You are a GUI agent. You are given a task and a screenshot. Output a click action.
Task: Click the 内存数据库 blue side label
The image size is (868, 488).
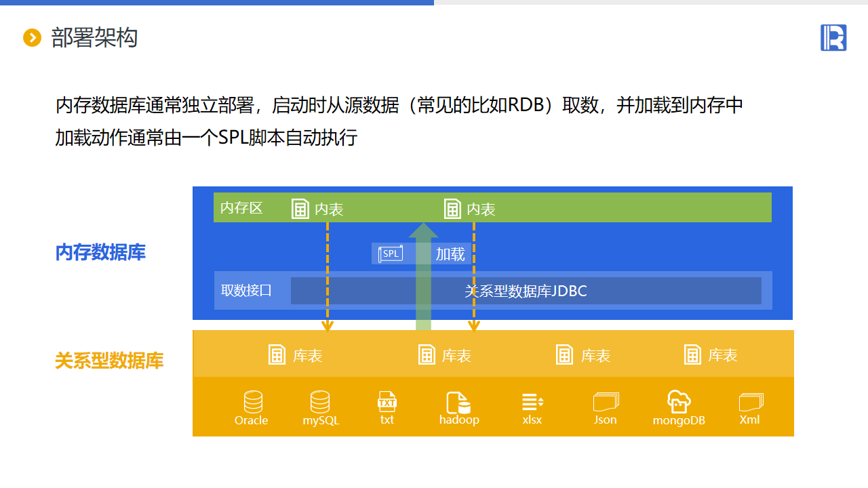pos(100,253)
